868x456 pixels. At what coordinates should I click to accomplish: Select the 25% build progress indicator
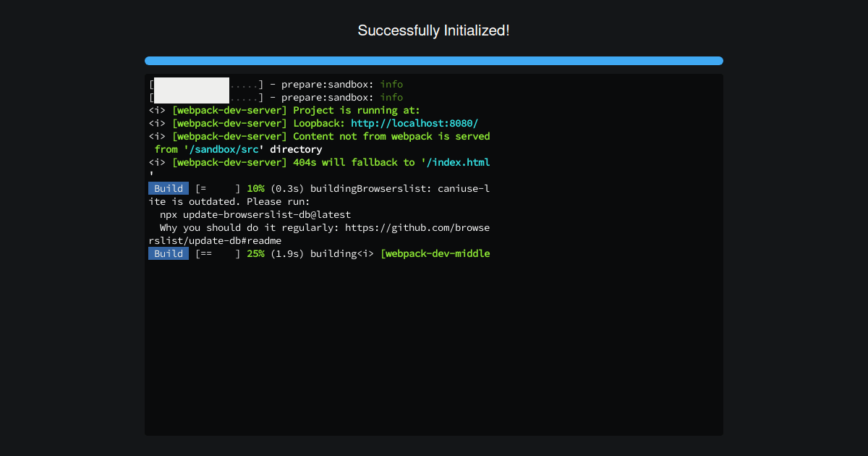coord(255,253)
